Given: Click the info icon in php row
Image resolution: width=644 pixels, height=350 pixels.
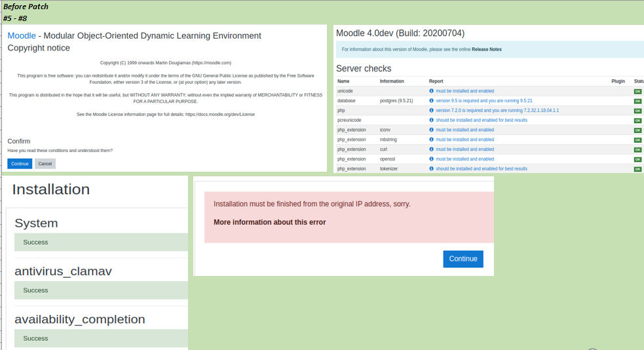Looking at the screenshot, I should pos(431,111).
